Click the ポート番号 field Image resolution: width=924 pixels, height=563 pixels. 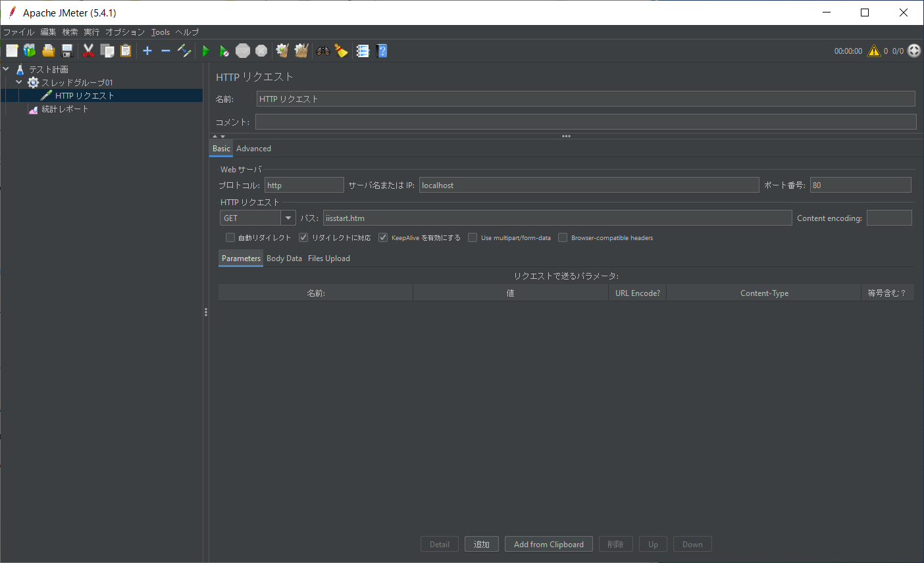pyautogui.click(x=861, y=185)
